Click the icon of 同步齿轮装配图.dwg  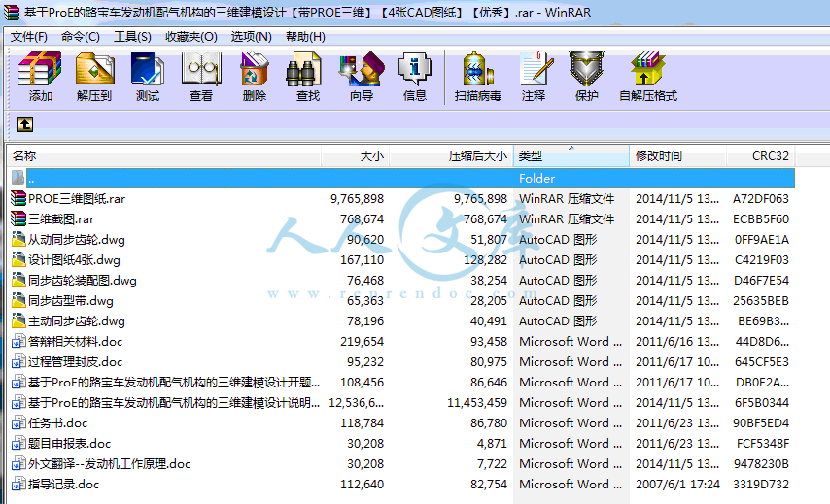click(18, 281)
